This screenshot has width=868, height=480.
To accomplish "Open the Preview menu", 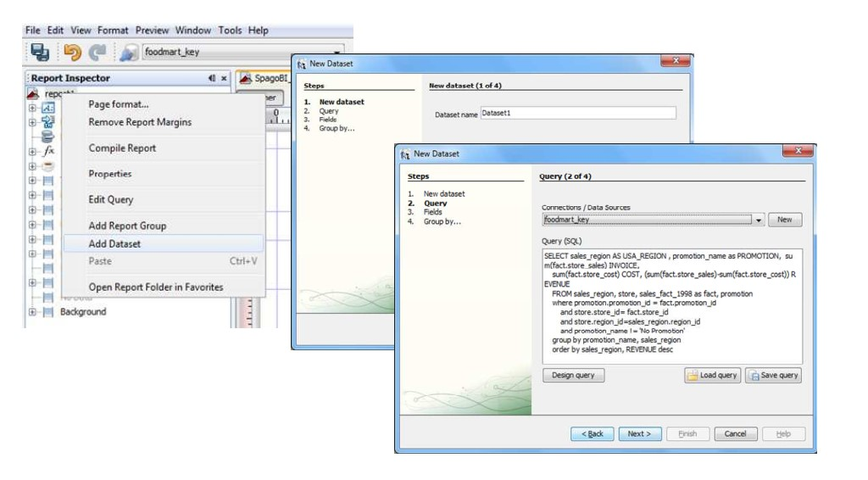I will pos(152,31).
